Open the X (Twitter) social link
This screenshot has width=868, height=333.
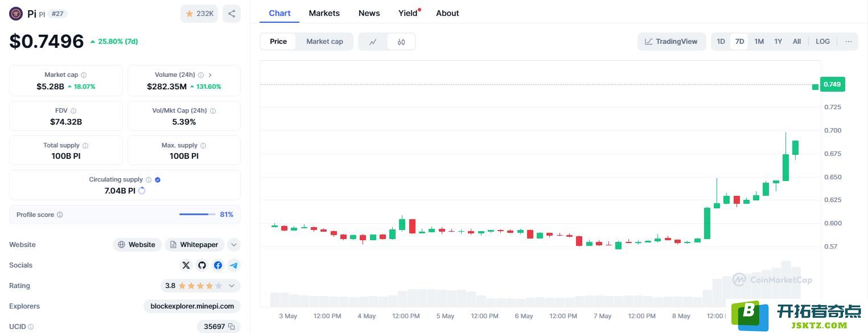pyautogui.click(x=186, y=265)
